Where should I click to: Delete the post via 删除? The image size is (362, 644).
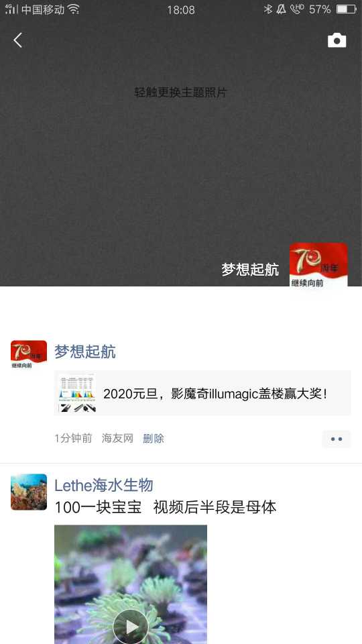pos(154,439)
